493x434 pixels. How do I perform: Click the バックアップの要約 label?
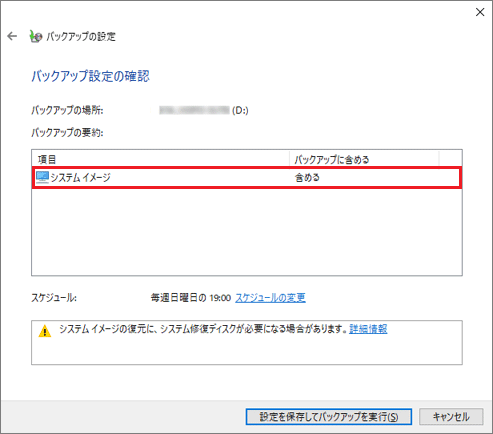click(x=67, y=133)
